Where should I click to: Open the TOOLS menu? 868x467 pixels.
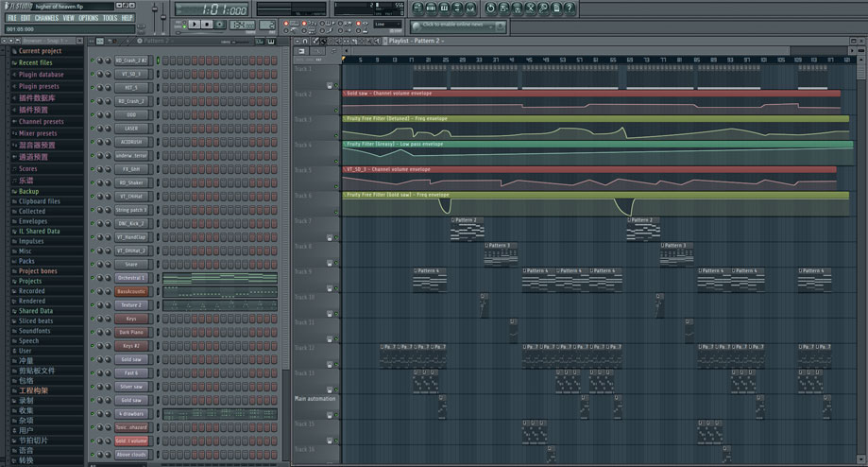111,18
